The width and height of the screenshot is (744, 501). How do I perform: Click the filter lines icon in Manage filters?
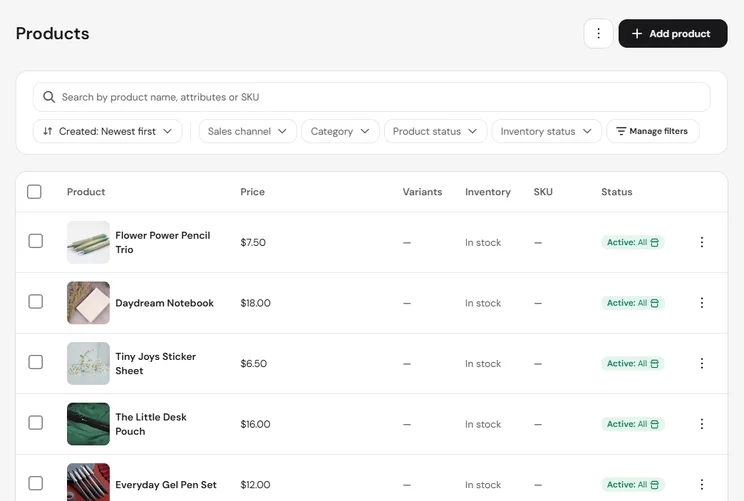tap(621, 131)
